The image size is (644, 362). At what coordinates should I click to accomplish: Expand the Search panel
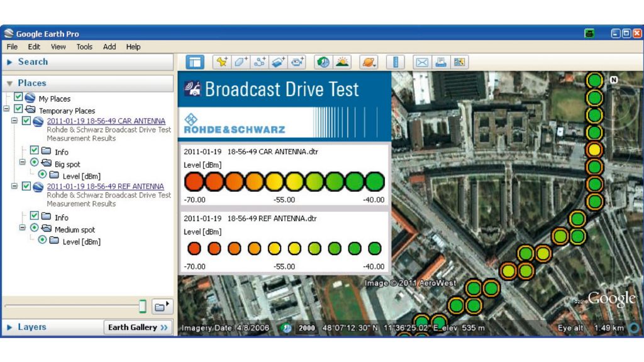9,62
